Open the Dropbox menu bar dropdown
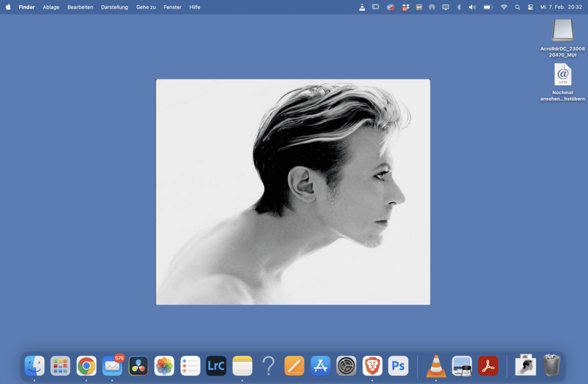This screenshot has width=588, height=384. click(x=405, y=7)
